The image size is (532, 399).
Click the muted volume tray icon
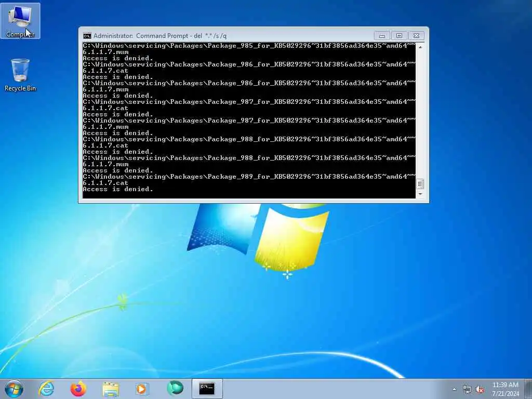click(x=480, y=389)
